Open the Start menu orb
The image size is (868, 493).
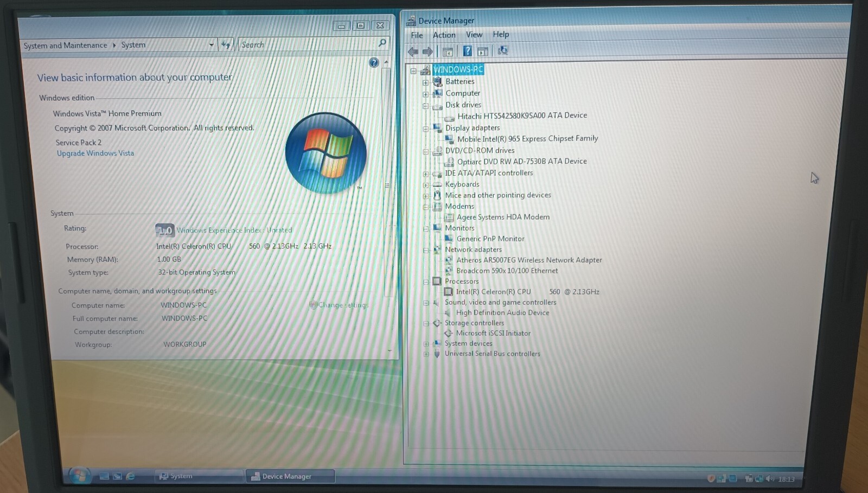(x=79, y=476)
